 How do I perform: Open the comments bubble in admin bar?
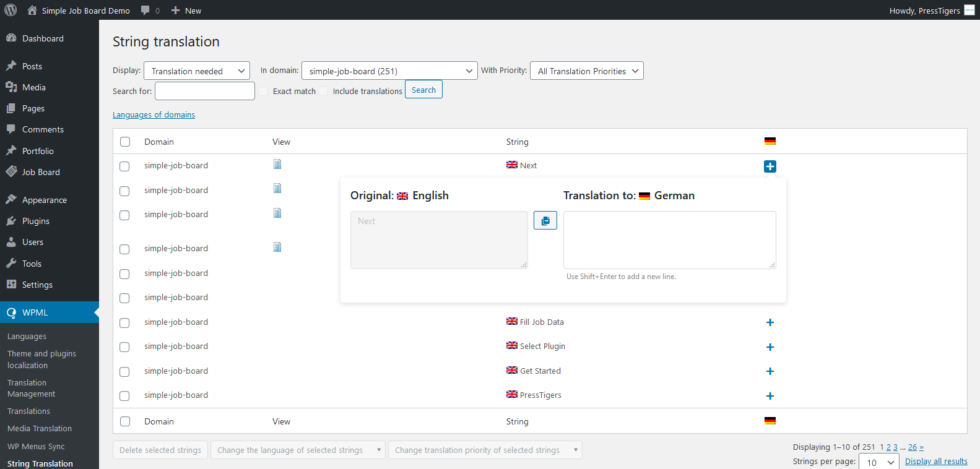pyautogui.click(x=145, y=11)
